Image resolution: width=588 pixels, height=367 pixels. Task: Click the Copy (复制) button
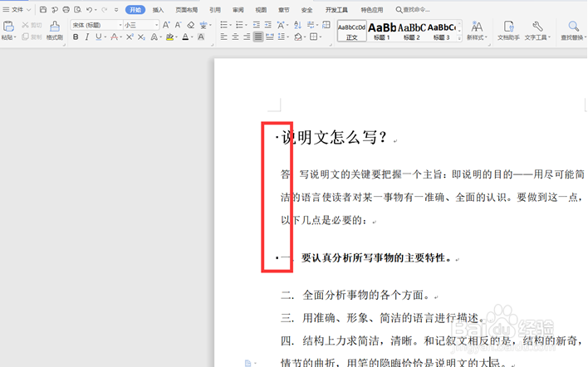pyautogui.click(x=32, y=37)
